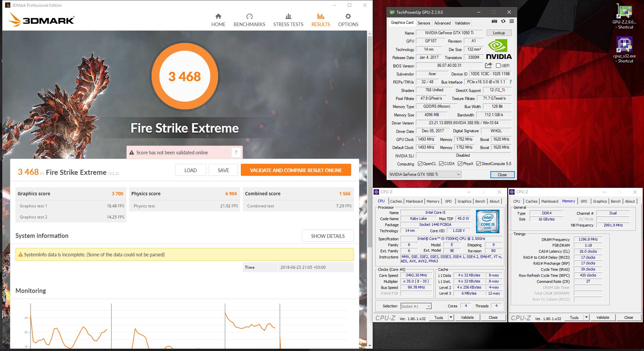This screenshot has width=644, height=351.
Task: Open Bench tab in left CPU-Z window
Action: pyautogui.click(x=480, y=201)
